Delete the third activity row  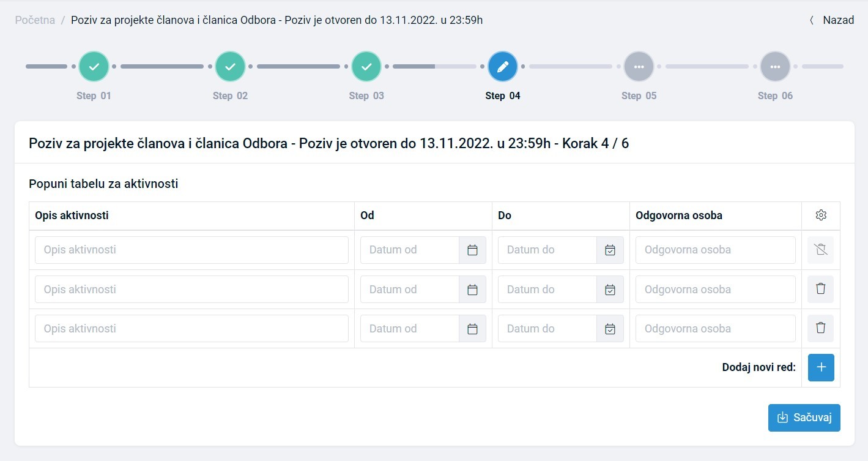coord(821,328)
